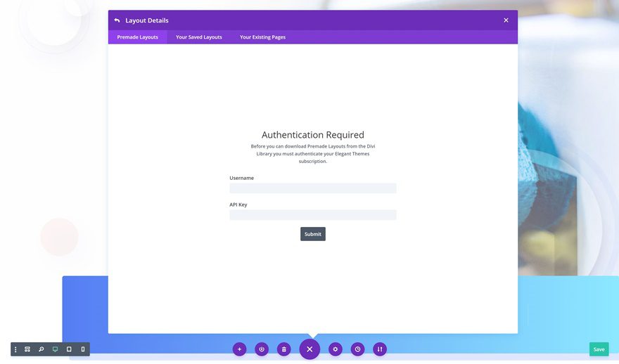Select desktop preview mode

[56, 349]
